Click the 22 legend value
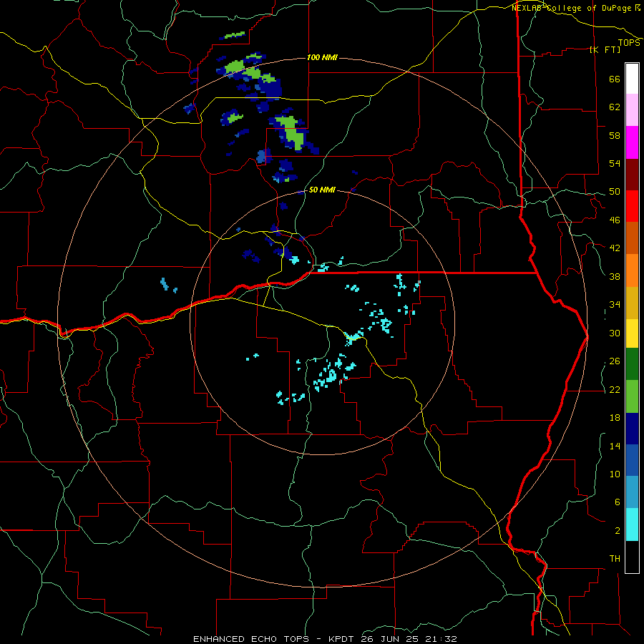Screen dimensions: 644x644 (615, 389)
